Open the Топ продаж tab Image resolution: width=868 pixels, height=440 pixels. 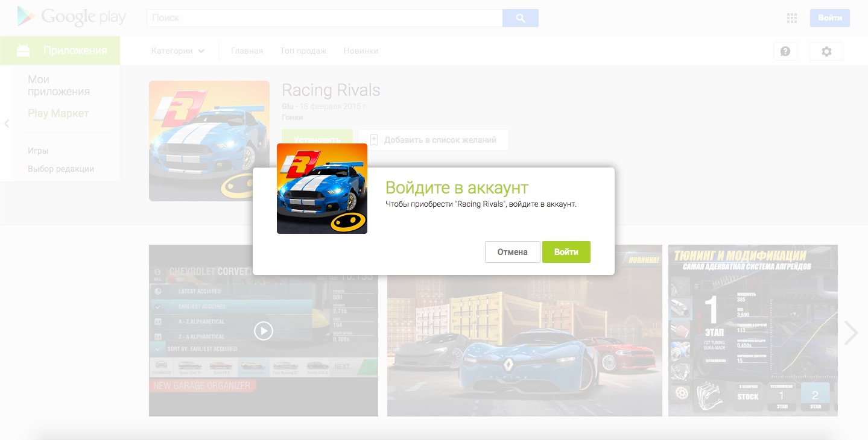[303, 51]
